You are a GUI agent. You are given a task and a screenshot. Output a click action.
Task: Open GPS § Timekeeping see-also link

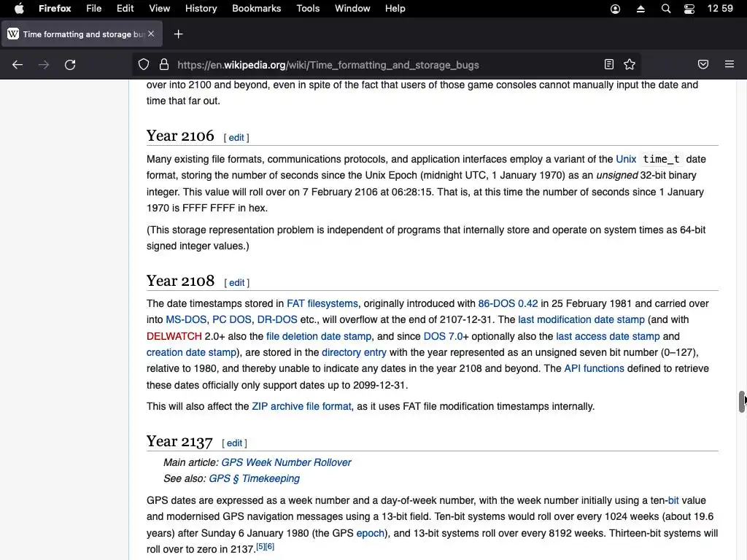(x=255, y=479)
